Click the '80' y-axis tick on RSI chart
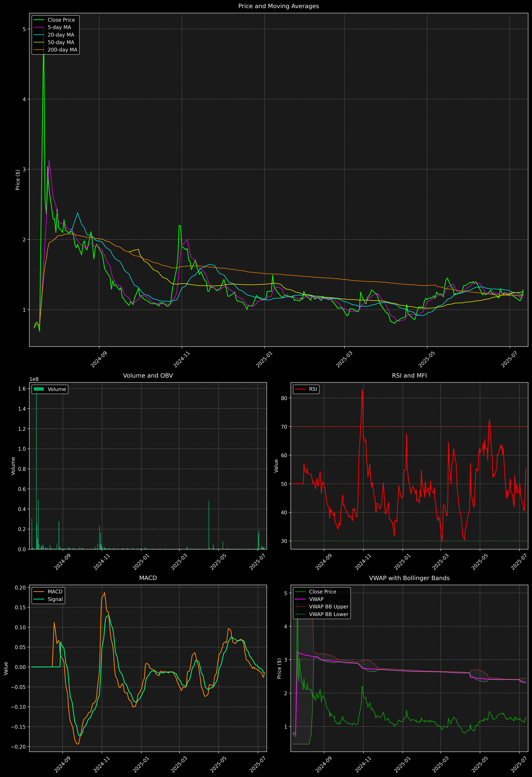The height and width of the screenshot is (777, 532). coord(284,398)
